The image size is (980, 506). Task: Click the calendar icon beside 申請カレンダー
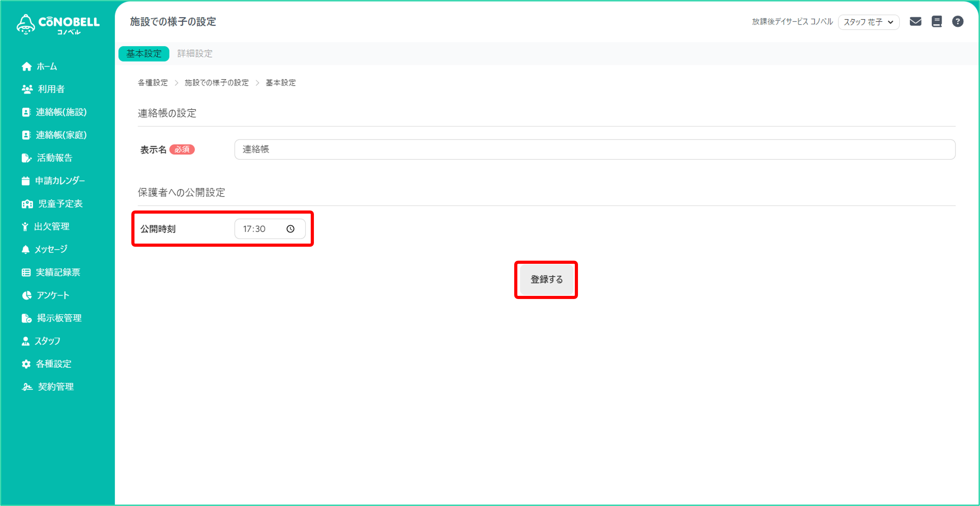[x=25, y=181]
